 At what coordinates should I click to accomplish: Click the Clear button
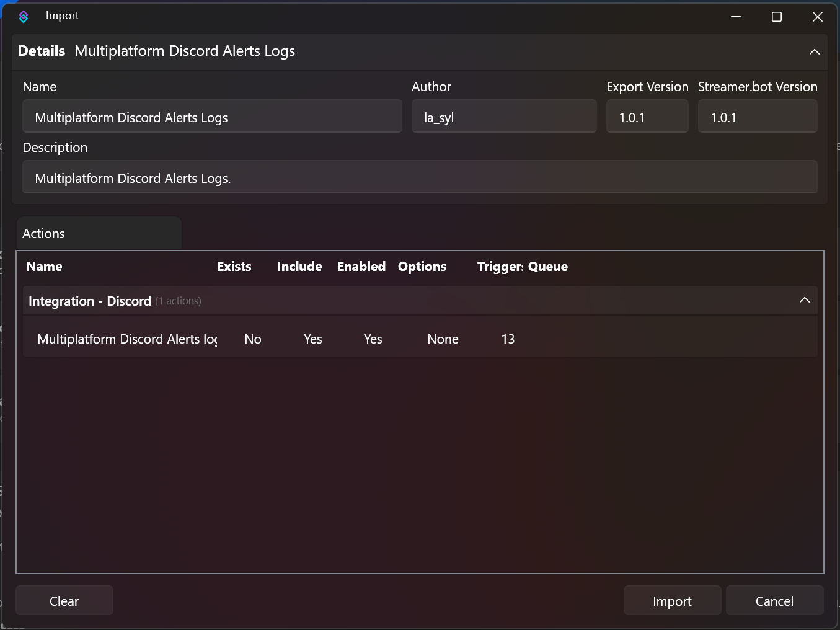coord(64,600)
